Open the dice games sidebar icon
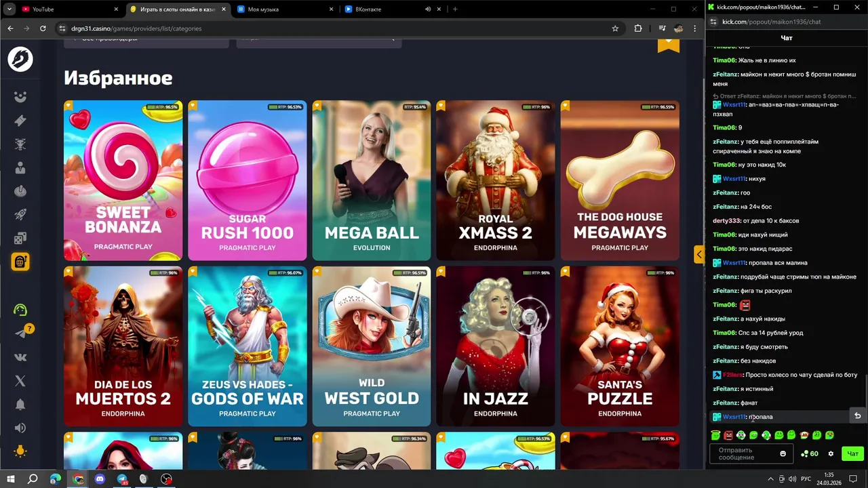The height and width of the screenshot is (488, 868). tap(20, 238)
